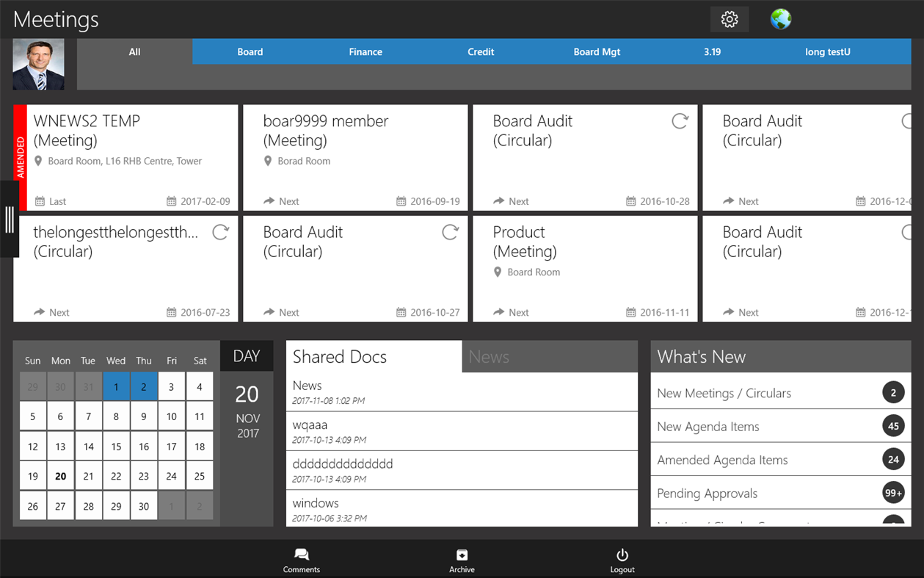Open the settings gear icon

click(729, 18)
